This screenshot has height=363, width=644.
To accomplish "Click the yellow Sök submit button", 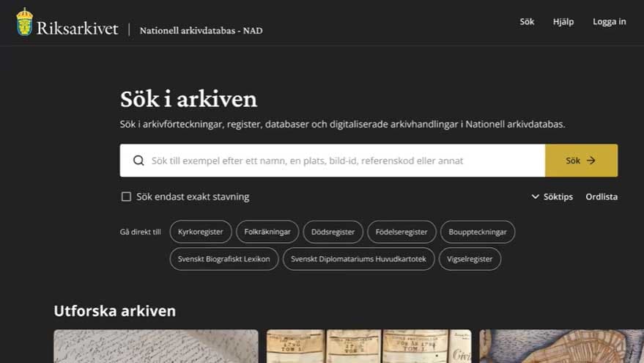I will tap(581, 161).
